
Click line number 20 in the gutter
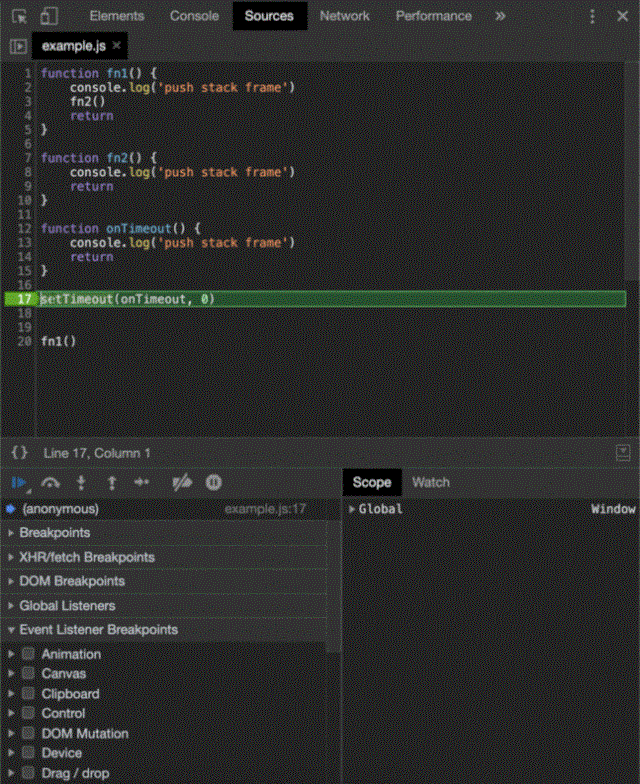coord(25,341)
